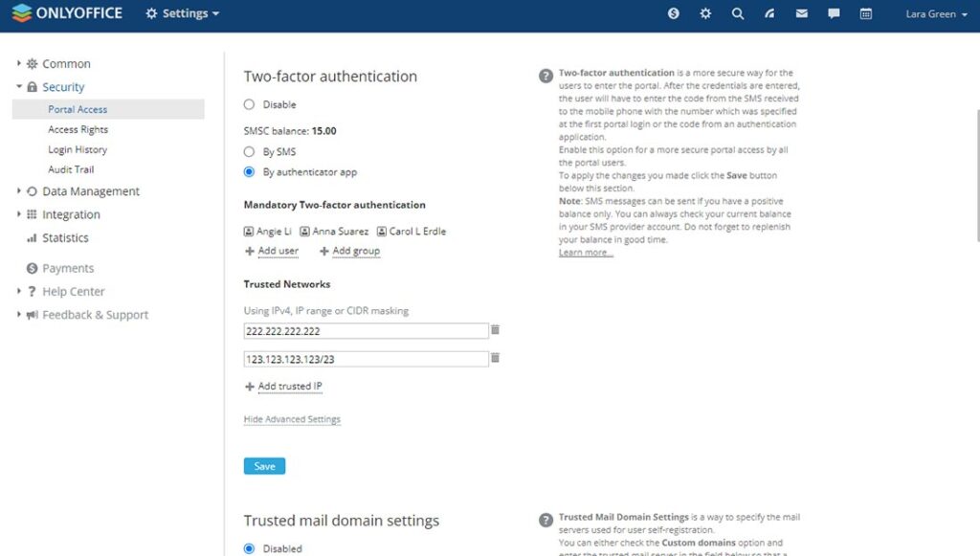
Task: Click the Angie Li user icon
Action: [x=249, y=232]
